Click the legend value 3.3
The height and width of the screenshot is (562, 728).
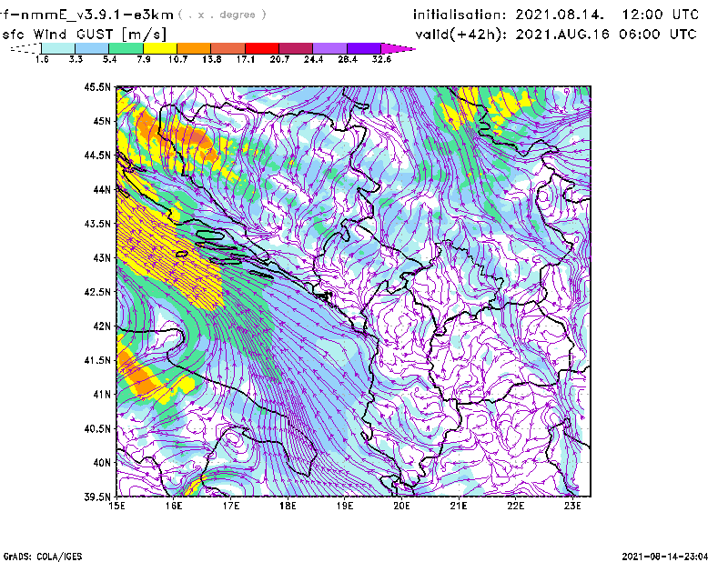click(76, 59)
